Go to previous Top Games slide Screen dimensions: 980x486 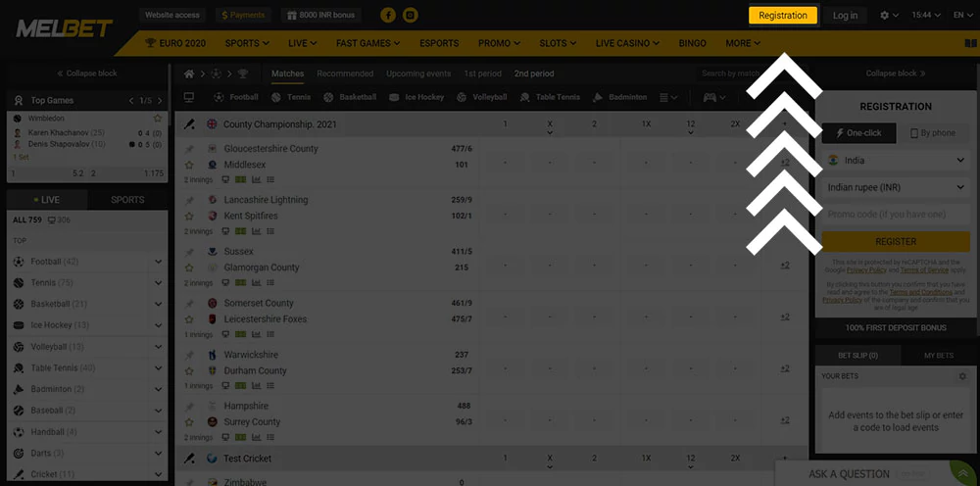[x=131, y=101]
